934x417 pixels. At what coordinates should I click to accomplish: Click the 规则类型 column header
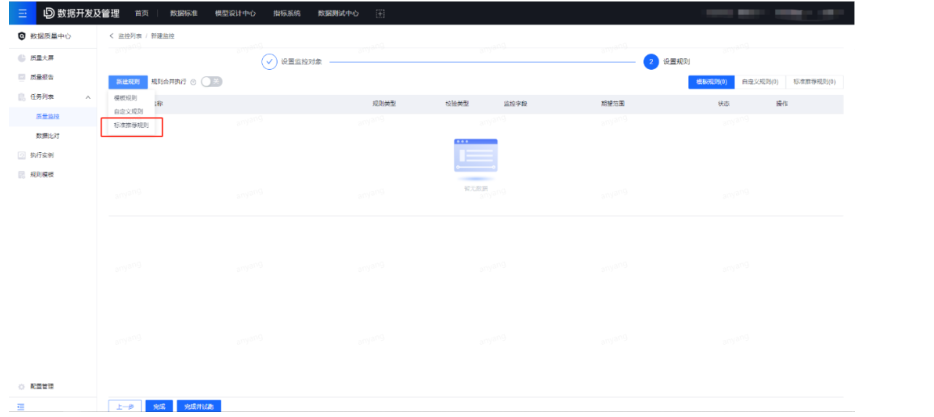(384, 104)
